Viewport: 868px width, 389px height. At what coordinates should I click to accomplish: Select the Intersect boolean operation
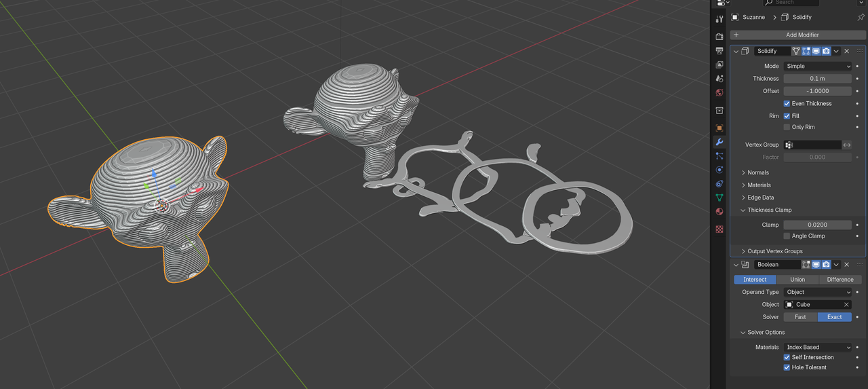(755, 279)
